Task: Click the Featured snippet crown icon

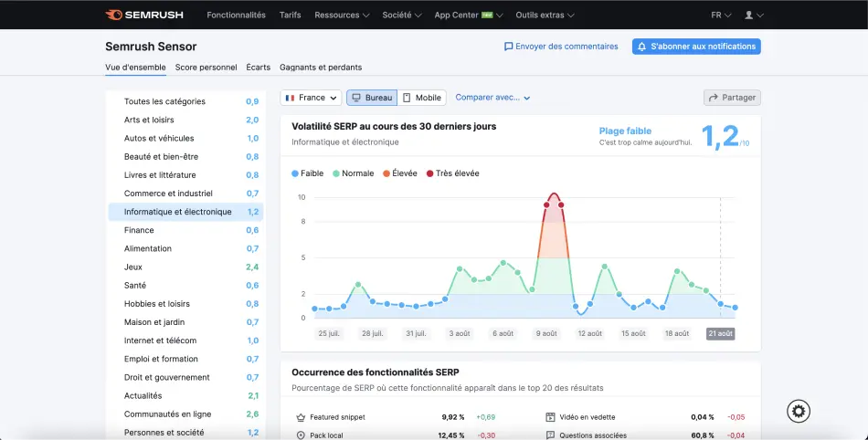Action: (301, 417)
